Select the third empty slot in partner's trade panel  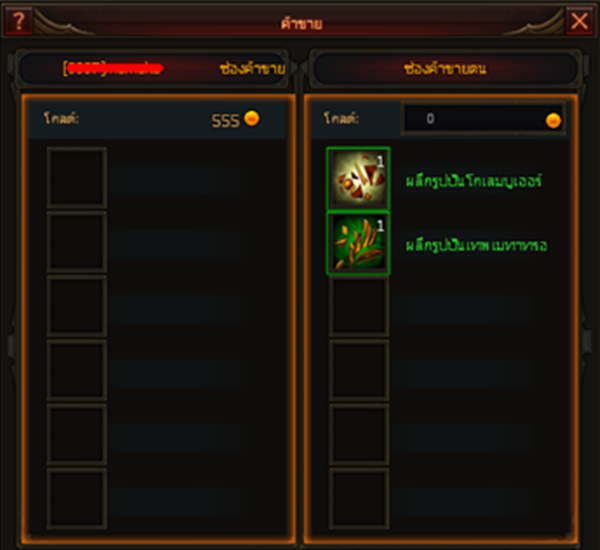pyautogui.click(x=77, y=306)
